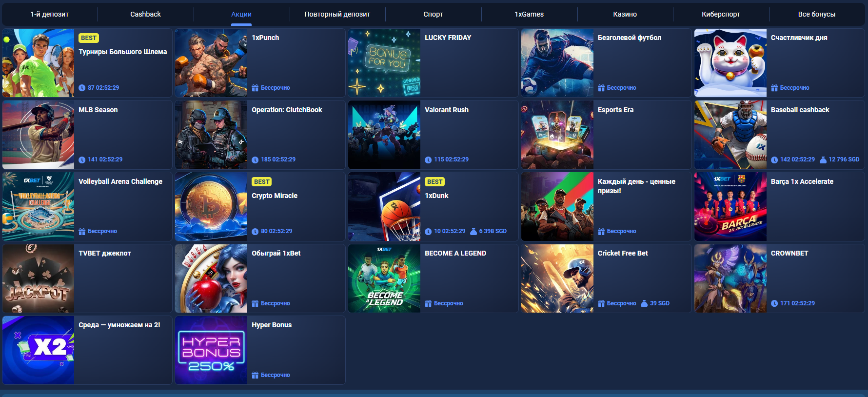Image resolution: width=868 pixels, height=397 pixels.
Task: Click the clock icon on MLB Season card
Action: [82, 160]
